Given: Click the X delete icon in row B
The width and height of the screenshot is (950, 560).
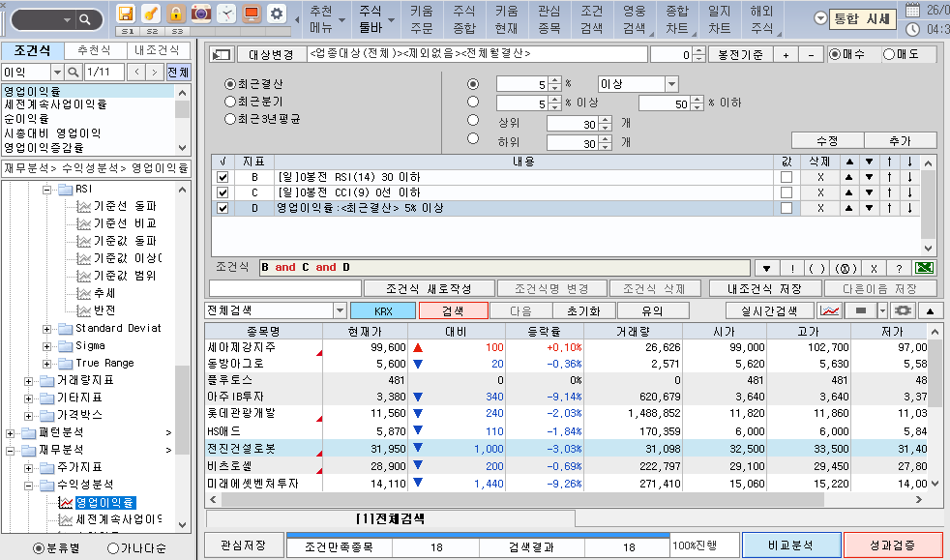Looking at the screenshot, I should [820, 177].
